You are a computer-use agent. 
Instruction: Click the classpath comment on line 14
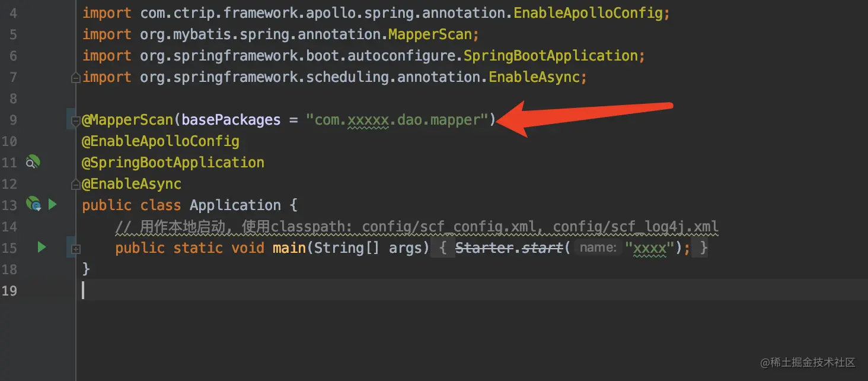click(417, 227)
